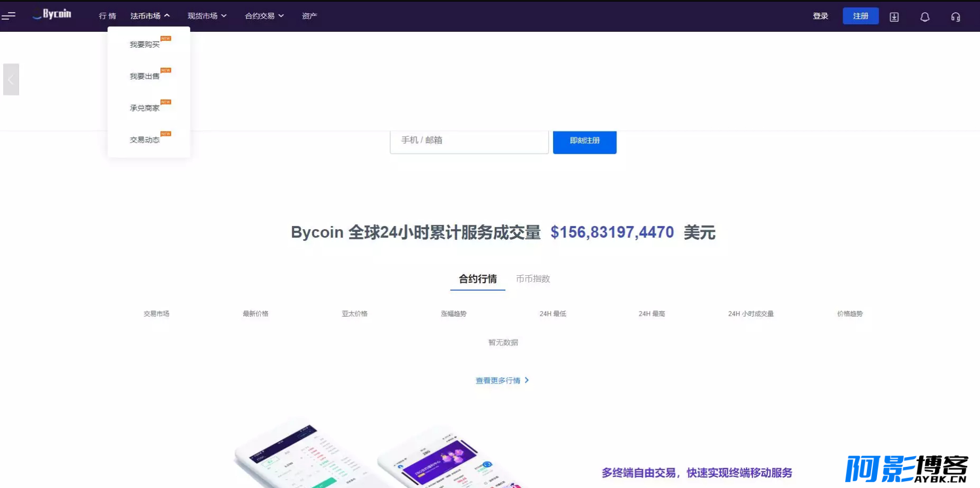Expand the 现货市场 dropdown

207,16
